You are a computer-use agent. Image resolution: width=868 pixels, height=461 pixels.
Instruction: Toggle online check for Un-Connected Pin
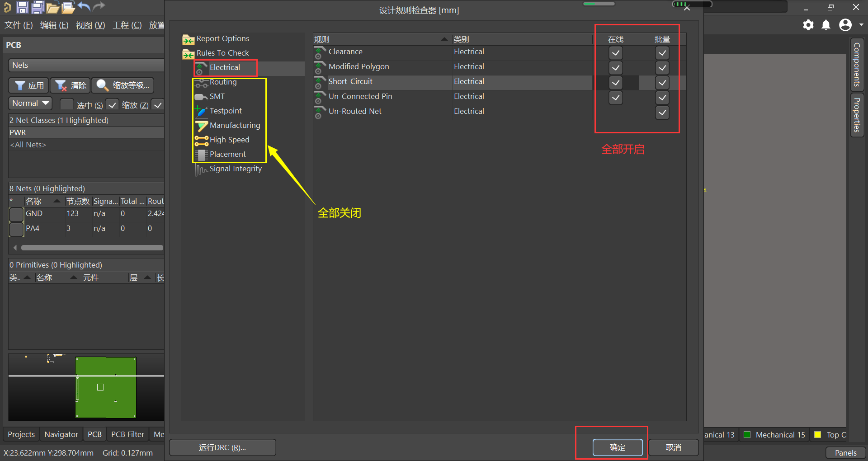(x=616, y=98)
